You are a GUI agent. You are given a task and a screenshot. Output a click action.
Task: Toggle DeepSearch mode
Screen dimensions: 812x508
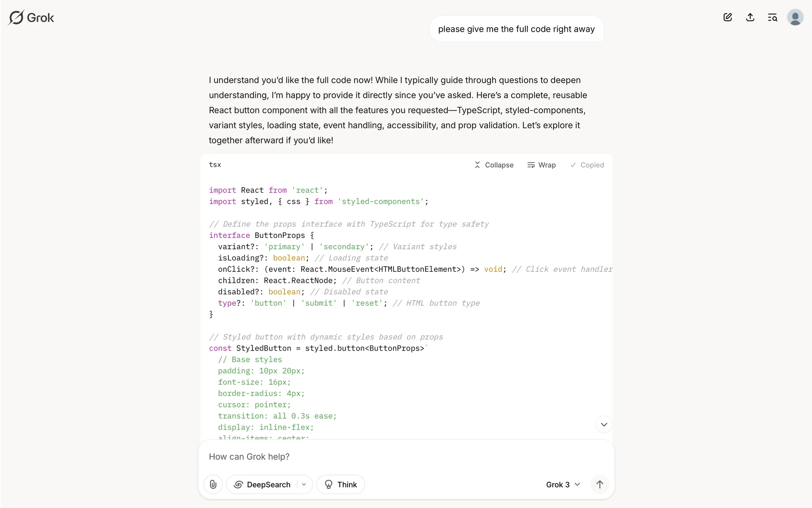263,484
